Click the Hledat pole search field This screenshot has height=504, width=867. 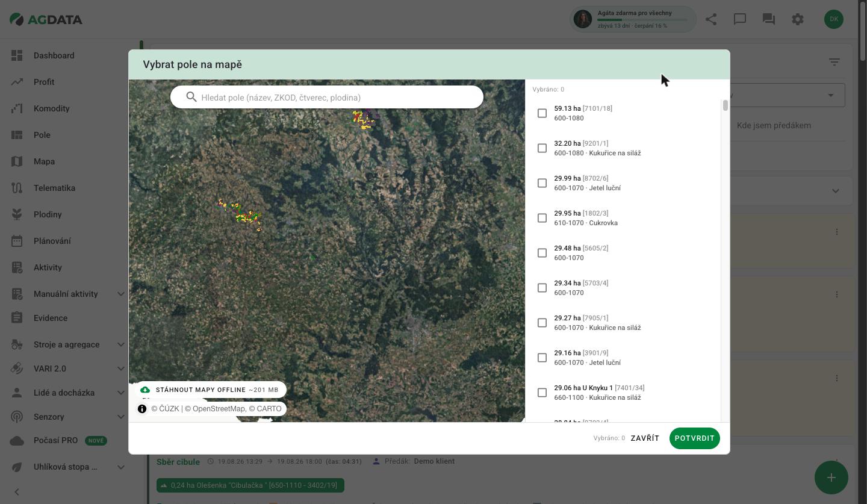coord(326,97)
